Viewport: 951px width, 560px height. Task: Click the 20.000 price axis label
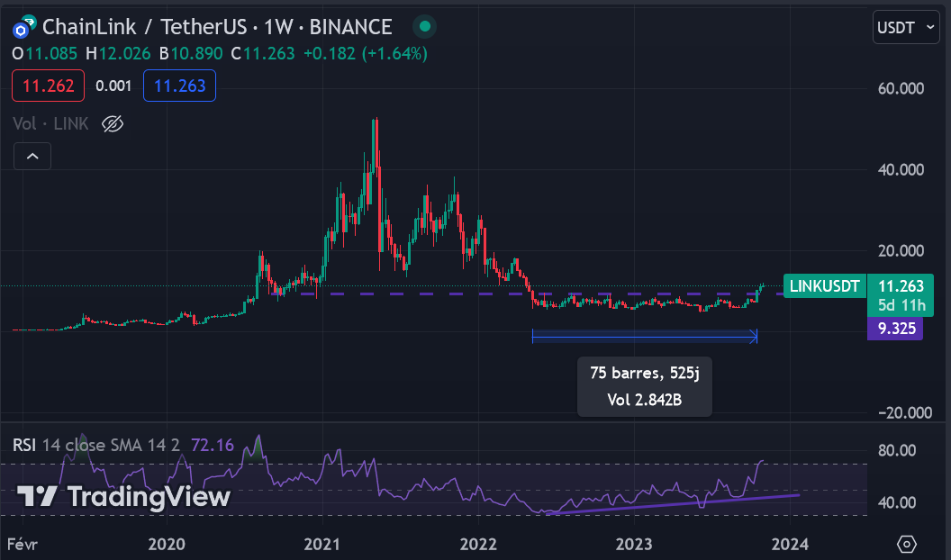coord(901,251)
